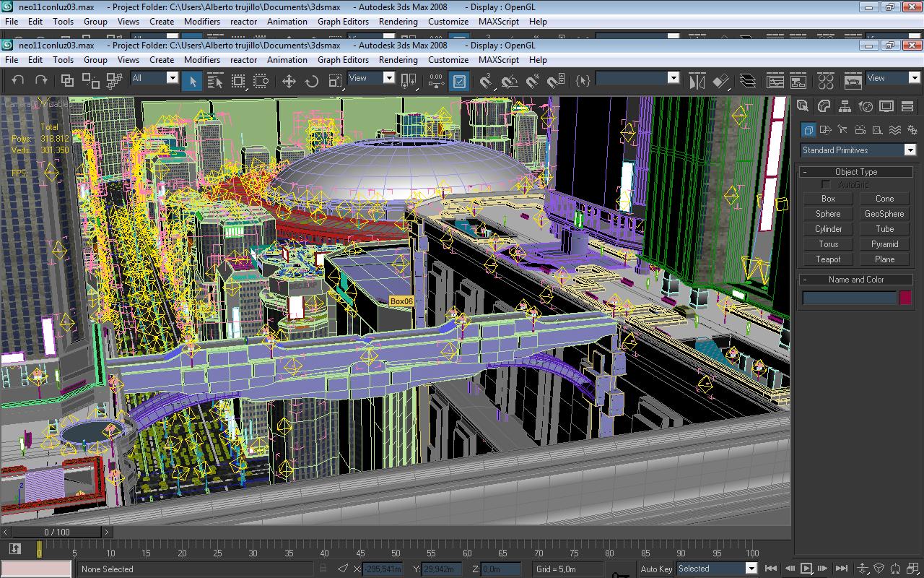
Task: Click the object name input field
Action: [849, 298]
